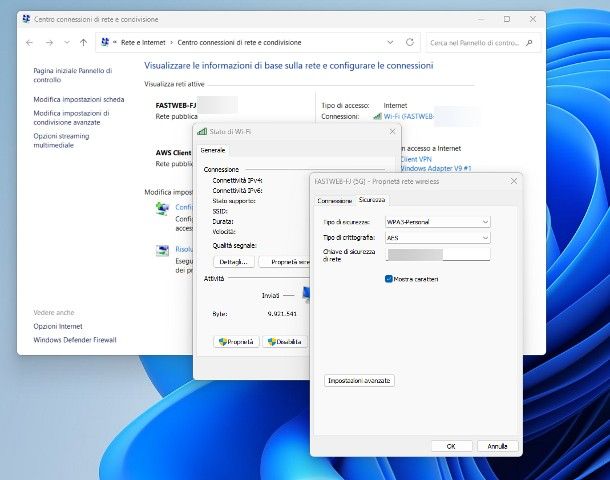
Task: Click the Wi-Fi signal icon in Stato di Wi-Fi title
Action: pos(202,131)
